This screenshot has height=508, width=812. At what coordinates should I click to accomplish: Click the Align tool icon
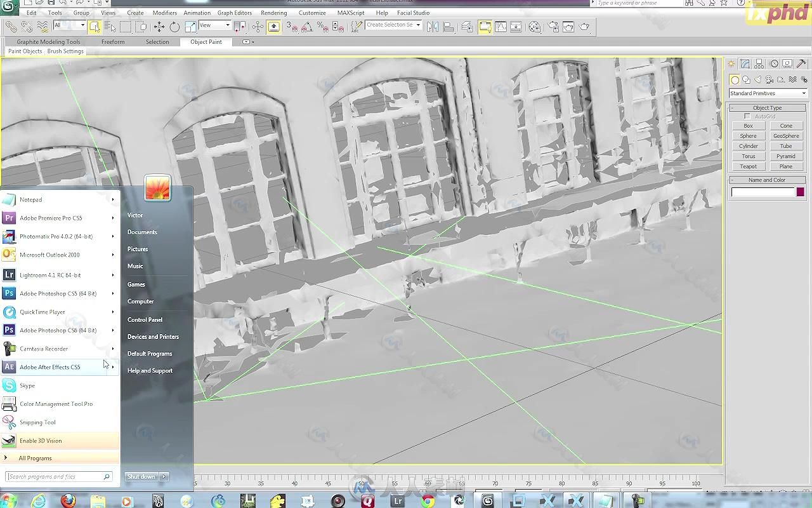tap(449, 27)
